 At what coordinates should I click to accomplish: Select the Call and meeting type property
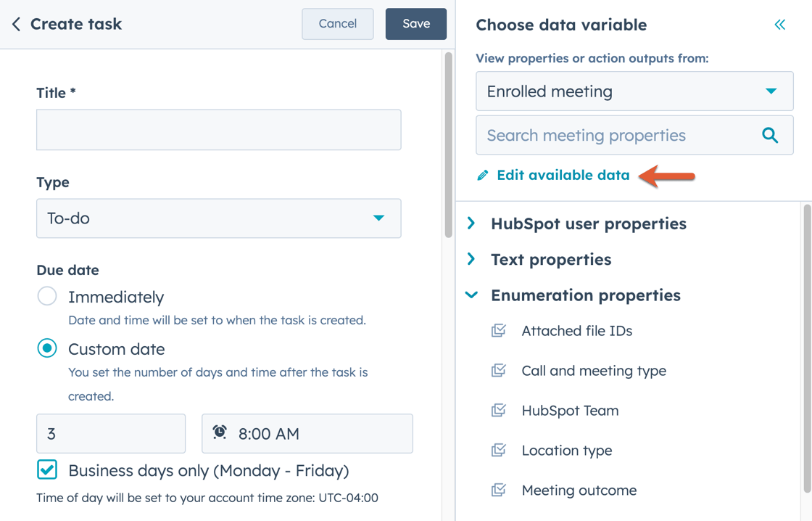(594, 370)
